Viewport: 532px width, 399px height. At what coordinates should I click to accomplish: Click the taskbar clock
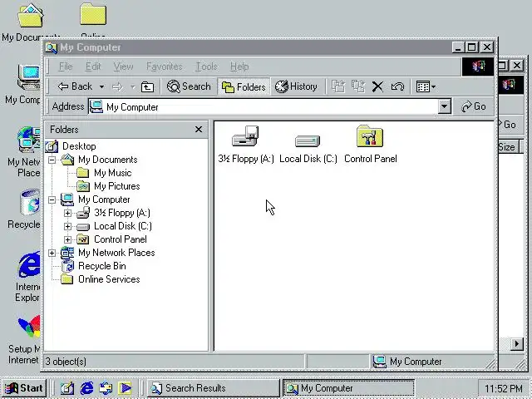504,388
